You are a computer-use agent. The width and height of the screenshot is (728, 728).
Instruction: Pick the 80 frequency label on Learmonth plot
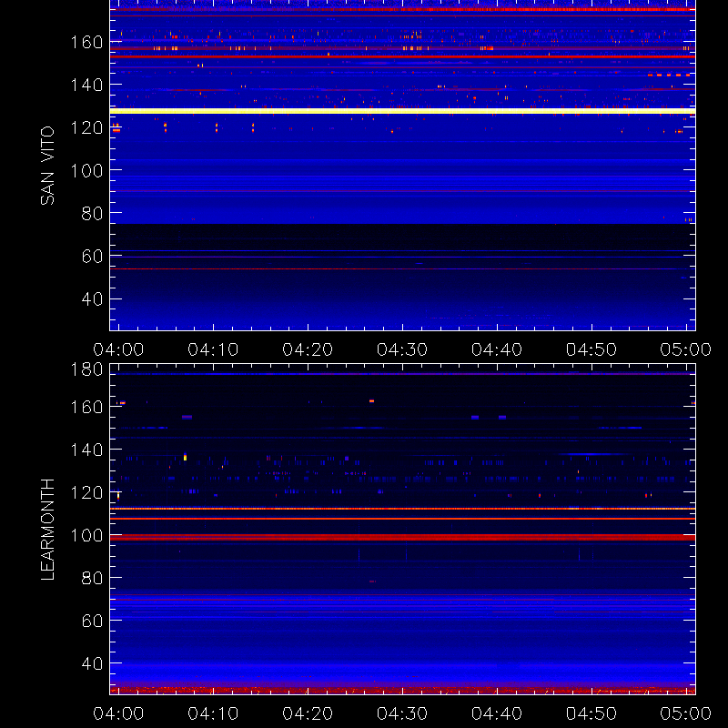pos(92,578)
